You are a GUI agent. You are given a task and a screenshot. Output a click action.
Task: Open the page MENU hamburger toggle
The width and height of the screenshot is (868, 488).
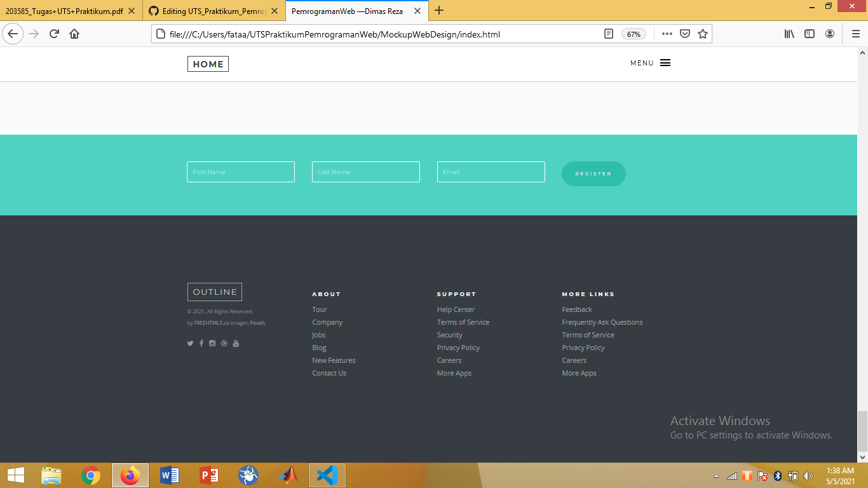pos(665,62)
